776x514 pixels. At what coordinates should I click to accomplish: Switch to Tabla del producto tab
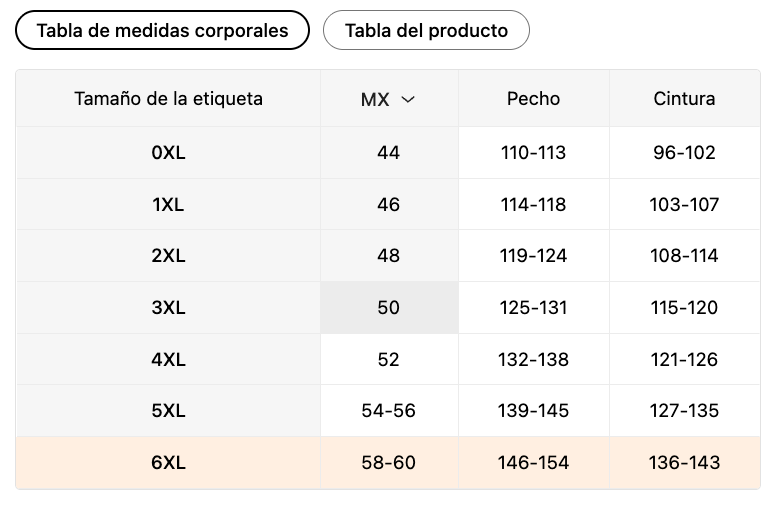click(x=426, y=30)
